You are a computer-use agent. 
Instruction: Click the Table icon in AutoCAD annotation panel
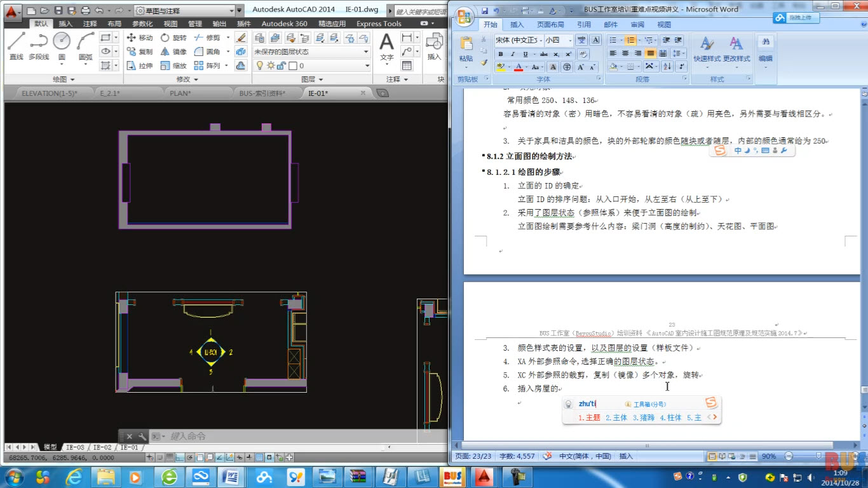coord(407,65)
